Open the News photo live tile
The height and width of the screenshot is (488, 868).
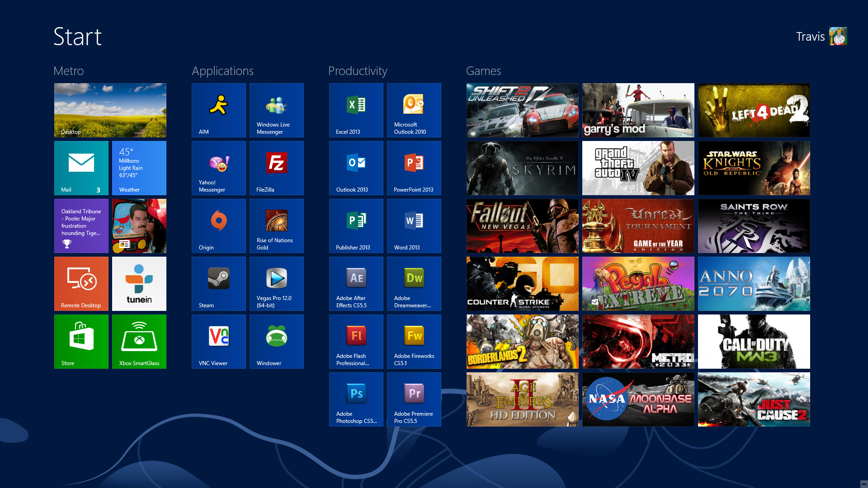click(139, 226)
